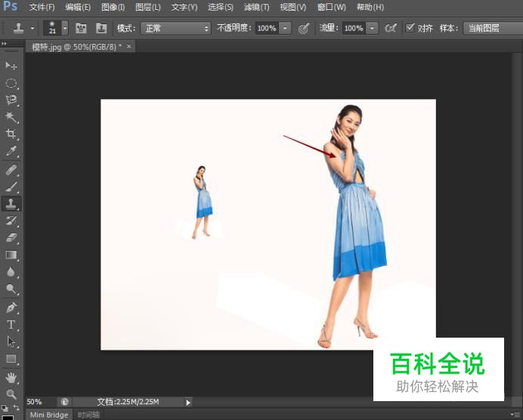Expand the status bar info arrow
Viewport: 523px width, 420px height.
188,403
